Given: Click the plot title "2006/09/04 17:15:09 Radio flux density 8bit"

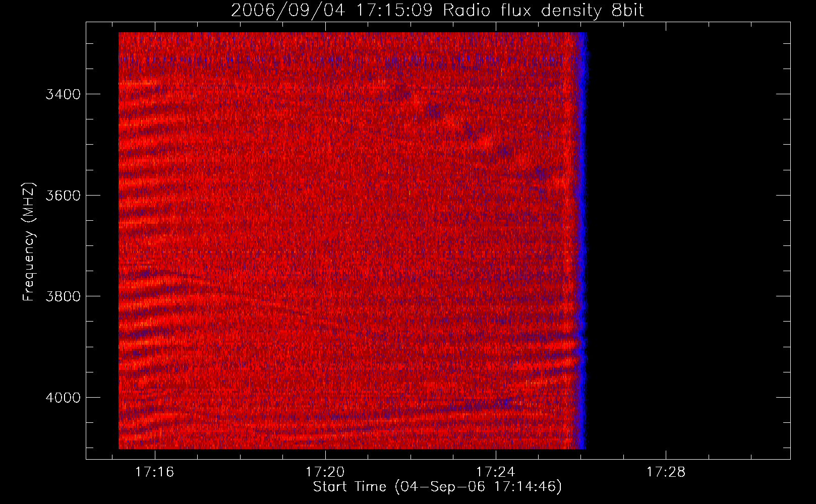Looking at the screenshot, I should tap(437, 10).
